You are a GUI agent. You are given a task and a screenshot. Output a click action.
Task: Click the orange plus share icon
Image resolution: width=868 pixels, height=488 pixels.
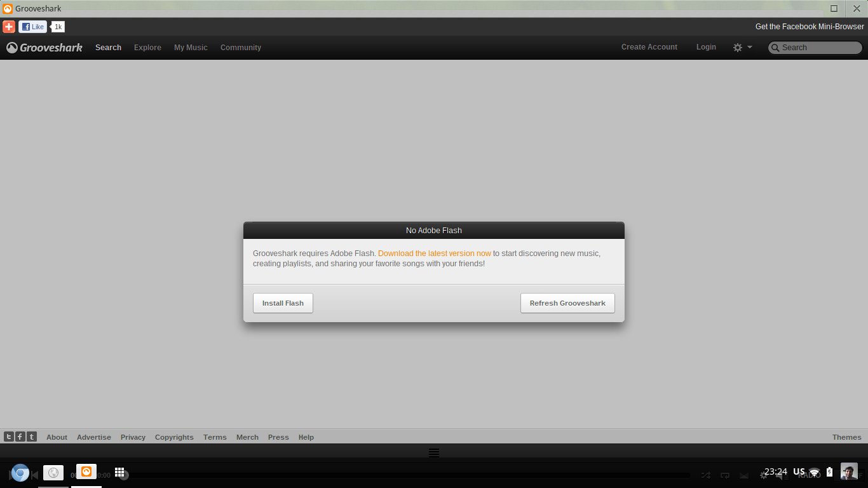coord(9,27)
